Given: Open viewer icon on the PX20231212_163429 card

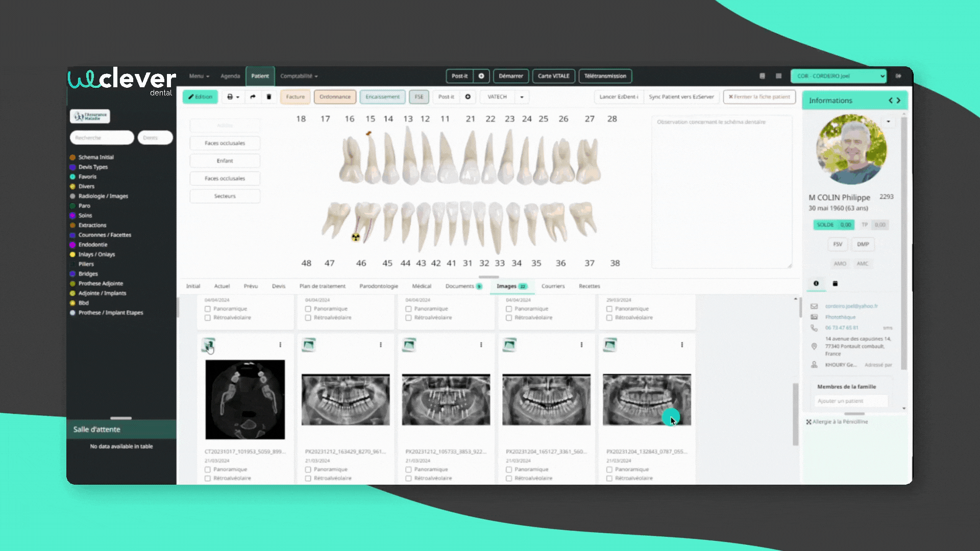Looking at the screenshot, I should pos(309,345).
